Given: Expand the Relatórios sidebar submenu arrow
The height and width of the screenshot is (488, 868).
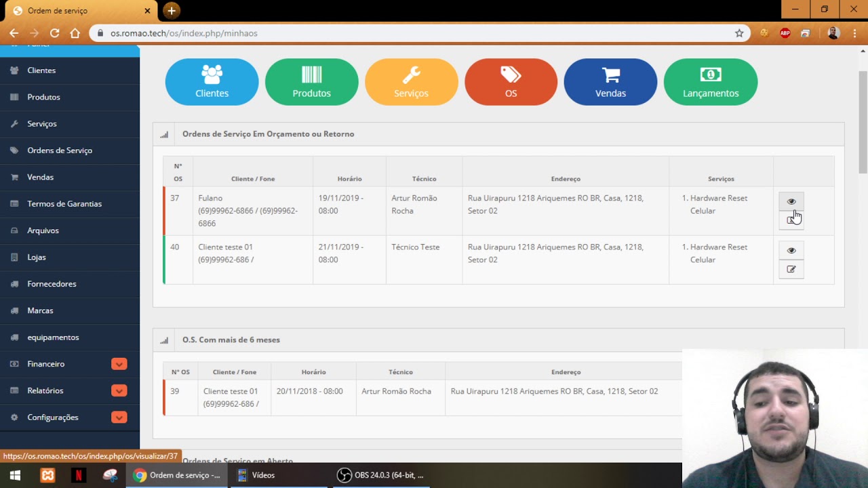Looking at the screenshot, I should (119, 390).
